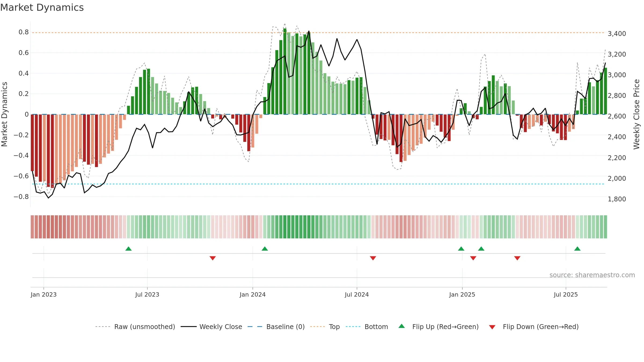Toggle Flip Up (Red→Green) legend item
The image size is (644, 362).
tap(438, 327)
